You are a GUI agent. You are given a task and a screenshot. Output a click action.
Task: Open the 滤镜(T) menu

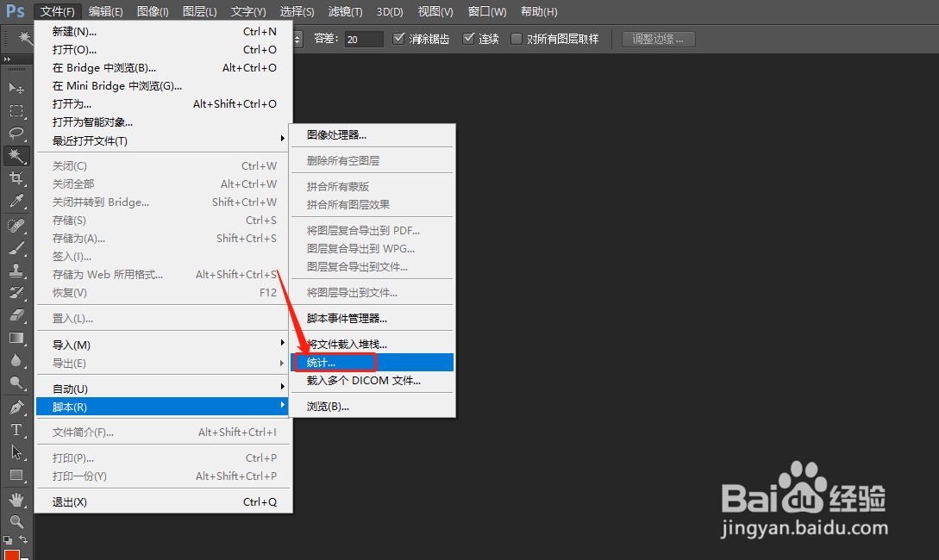pos(345,11)
